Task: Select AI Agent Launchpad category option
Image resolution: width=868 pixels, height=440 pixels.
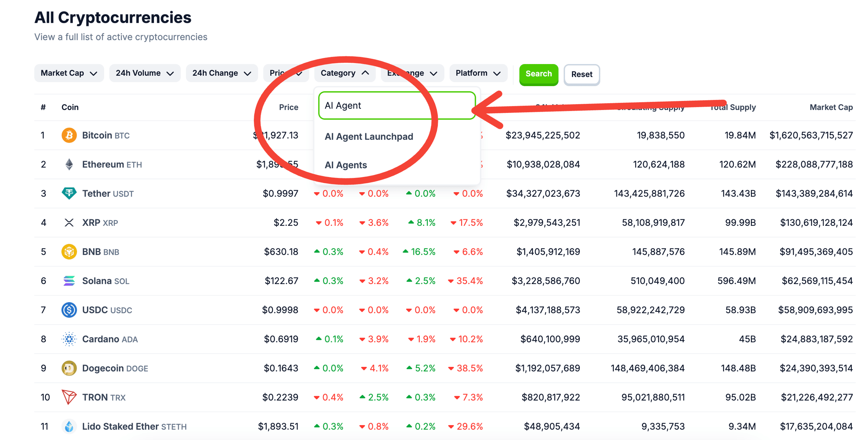Action: (369, 136)
